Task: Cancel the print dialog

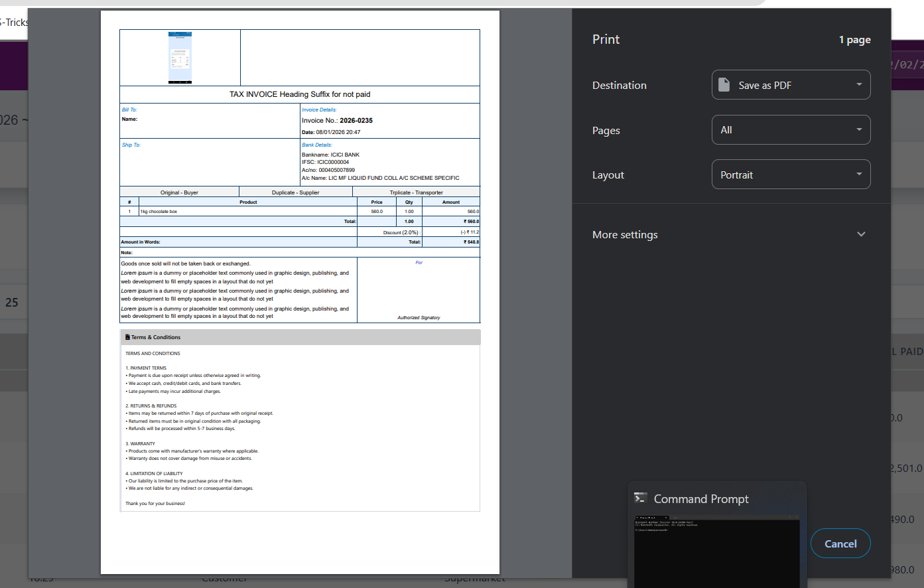Action: tap(840, 544)
